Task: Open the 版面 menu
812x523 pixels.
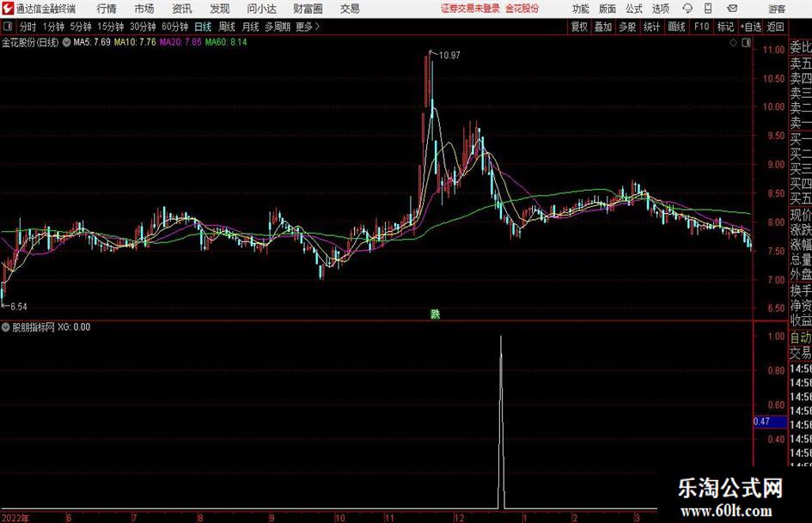Action: pos(607,9)
